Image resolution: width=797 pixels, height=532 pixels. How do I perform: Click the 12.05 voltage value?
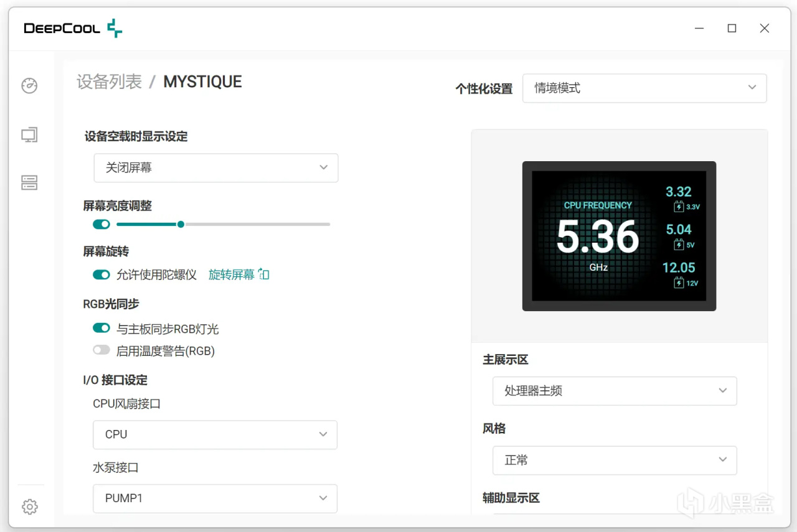point(679,268)
